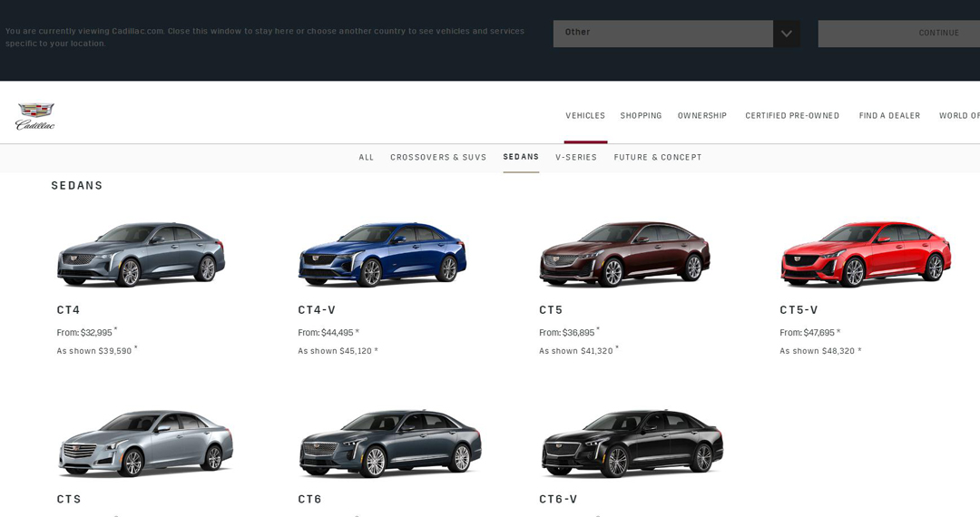Viewport: 980px width, 517px height.
Task: Select the V-Series tab
Action: (x=576, y=158)
